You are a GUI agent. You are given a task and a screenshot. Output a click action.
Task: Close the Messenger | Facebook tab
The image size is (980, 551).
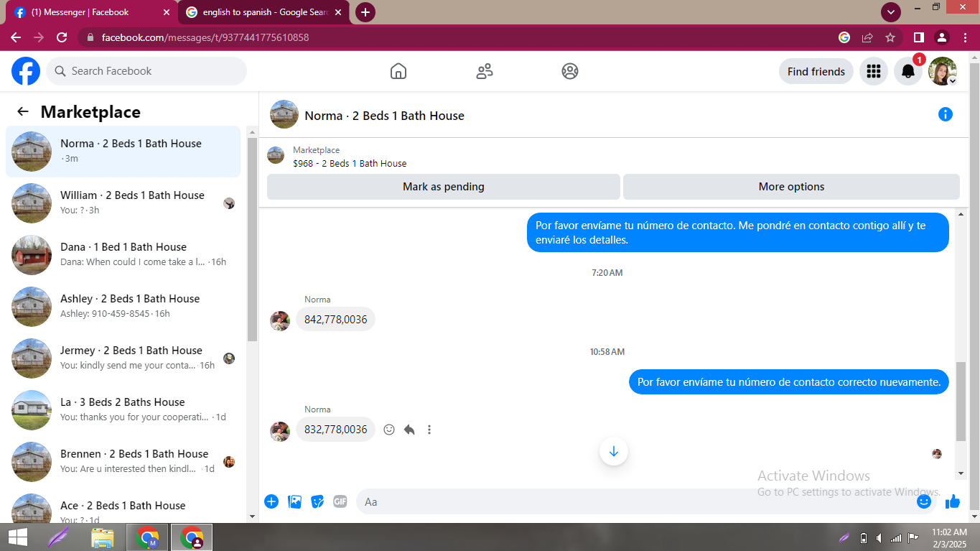point(167,12)
